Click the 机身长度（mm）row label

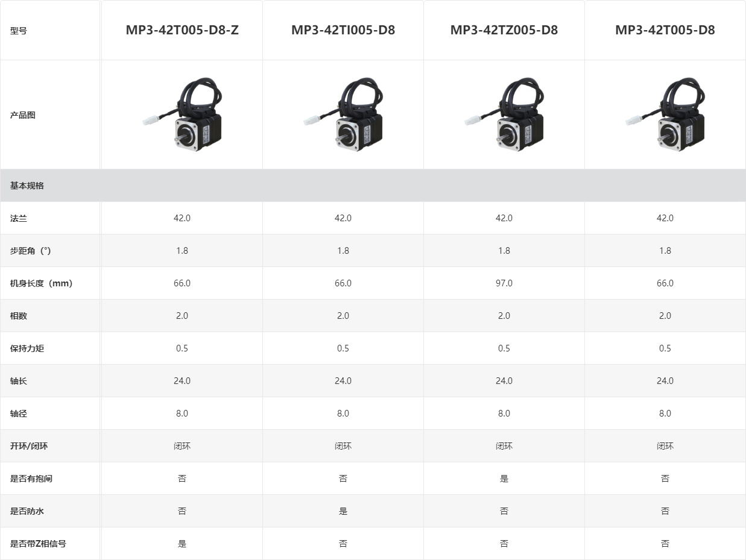coord(41,283)
